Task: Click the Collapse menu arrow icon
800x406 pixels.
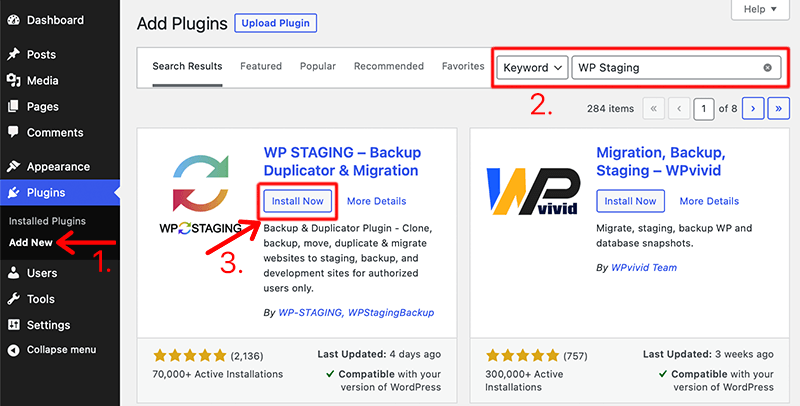Action: click(x=14, y=350)
